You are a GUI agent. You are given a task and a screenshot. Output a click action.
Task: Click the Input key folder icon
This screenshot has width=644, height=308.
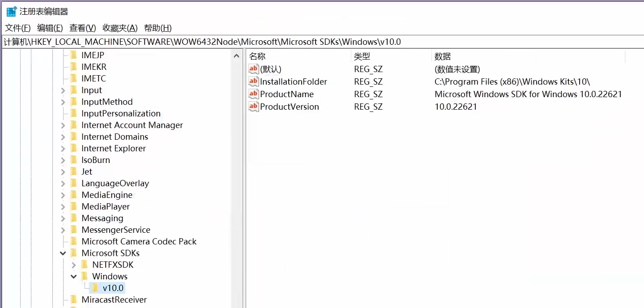coord(74,90)
